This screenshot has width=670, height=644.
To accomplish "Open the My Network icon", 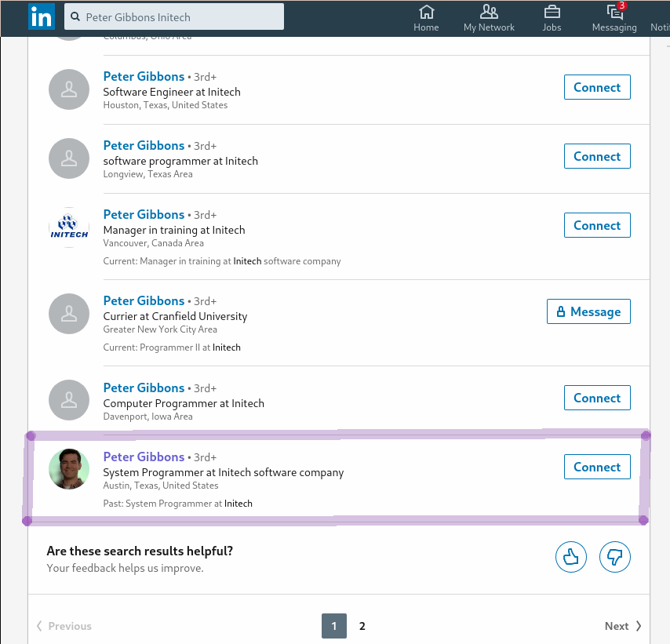I will click(x=489, y=13).
